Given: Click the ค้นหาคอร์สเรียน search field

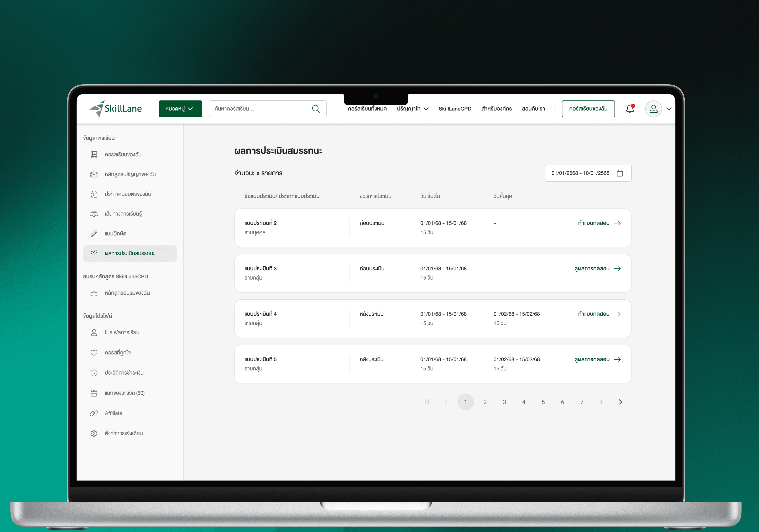Looking at the screenshot, I should pos(267,109).
